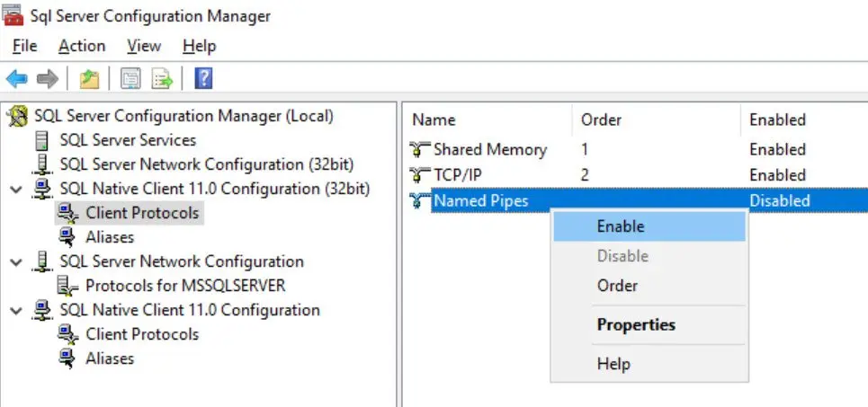The width and height of the screenshot is (868, 407).
Task: Select the TCP/IP row
Action: point(639,175)
